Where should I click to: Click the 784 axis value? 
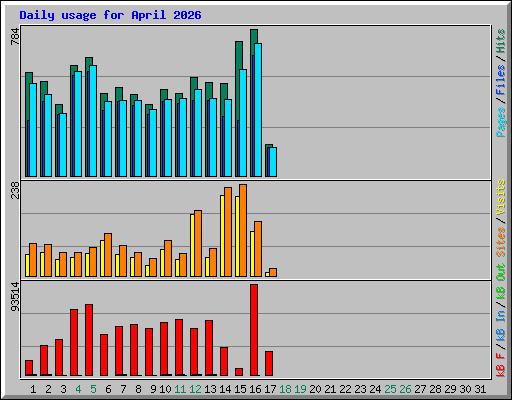[x=15, y=37]
